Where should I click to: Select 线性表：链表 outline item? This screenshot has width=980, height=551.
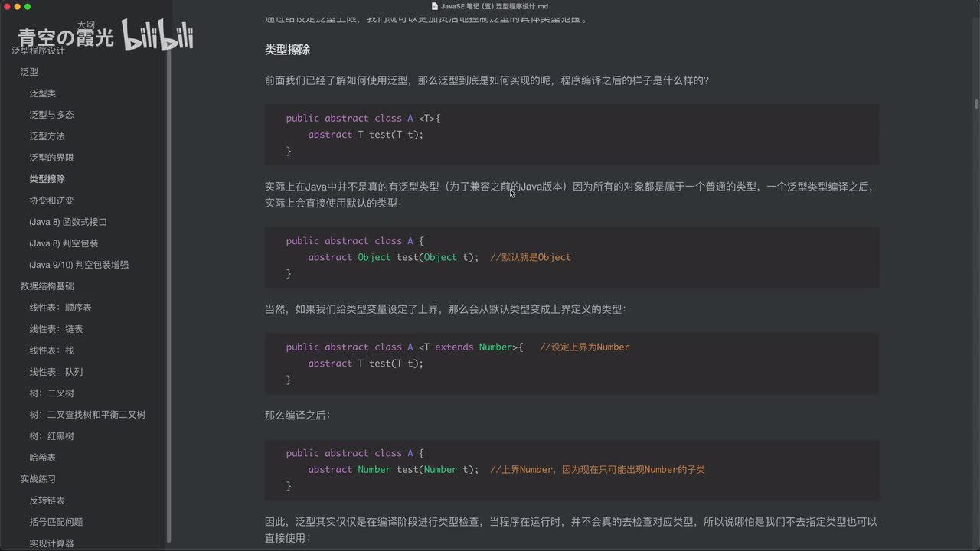click(56, 329)
